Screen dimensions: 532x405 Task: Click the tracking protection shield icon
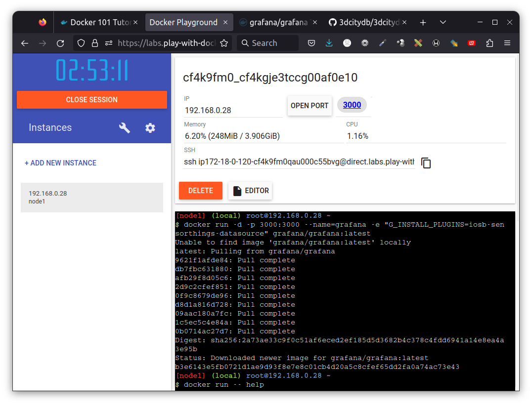point(81,43)
